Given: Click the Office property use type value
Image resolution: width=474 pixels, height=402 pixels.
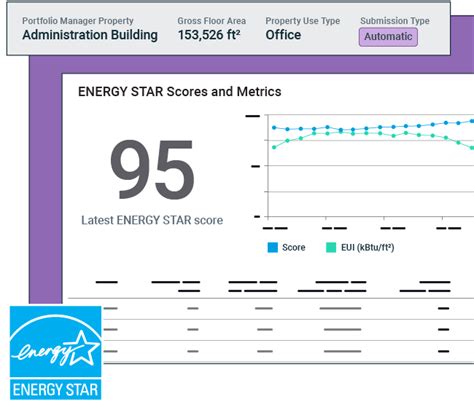Looking at the screenshot, I should click(x=283, y=35).
